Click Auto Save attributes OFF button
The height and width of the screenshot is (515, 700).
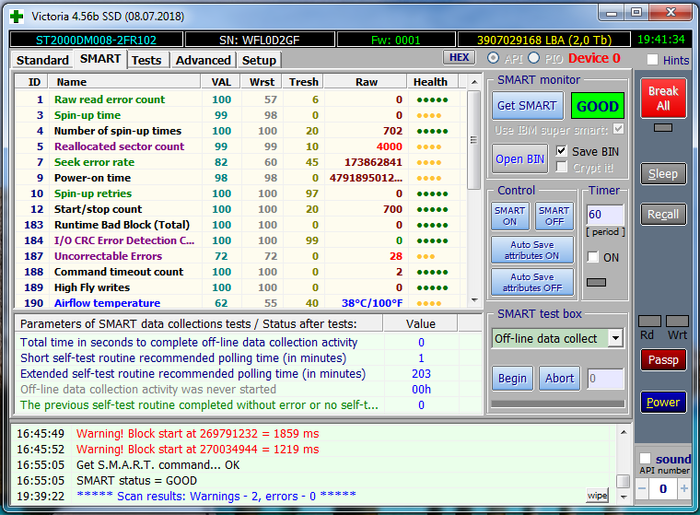click(532, 282)
